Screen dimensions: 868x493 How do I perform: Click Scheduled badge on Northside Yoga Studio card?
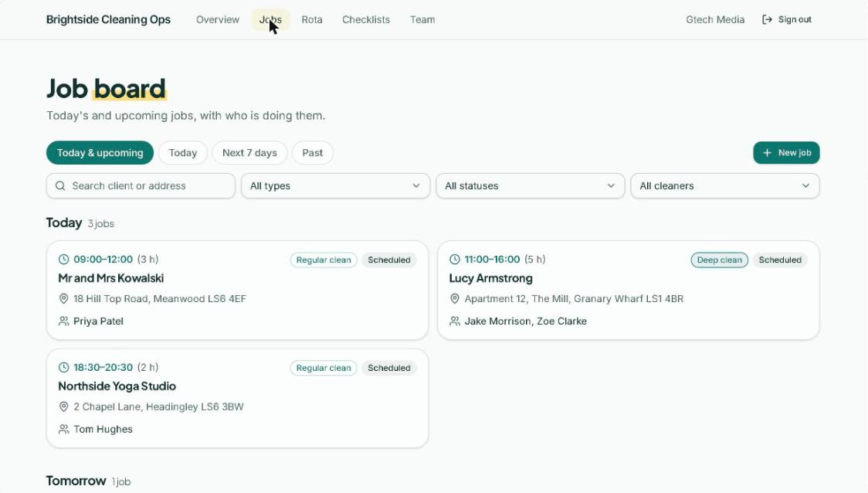388,368
